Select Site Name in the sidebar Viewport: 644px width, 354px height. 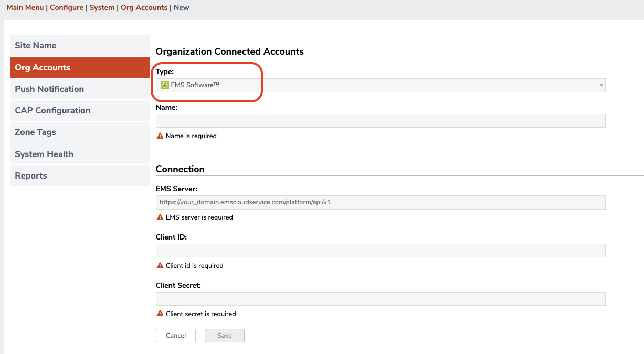click(x=80, y=46)
